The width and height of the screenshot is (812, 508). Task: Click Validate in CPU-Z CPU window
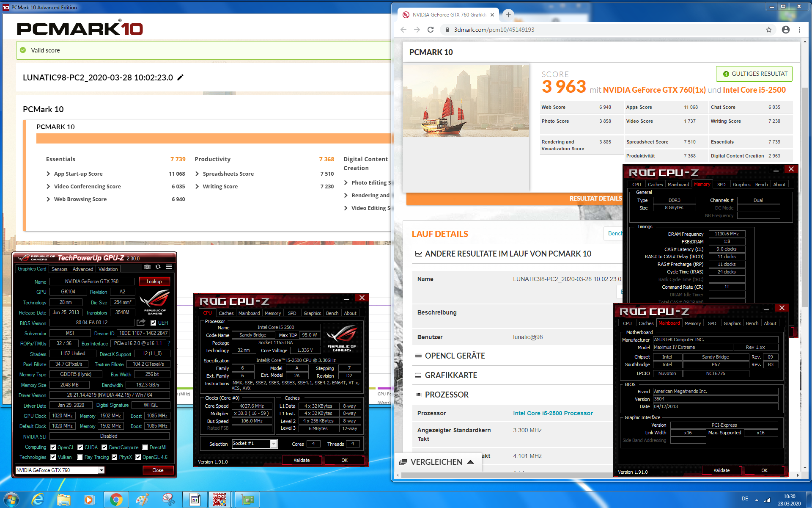point(302,460)
